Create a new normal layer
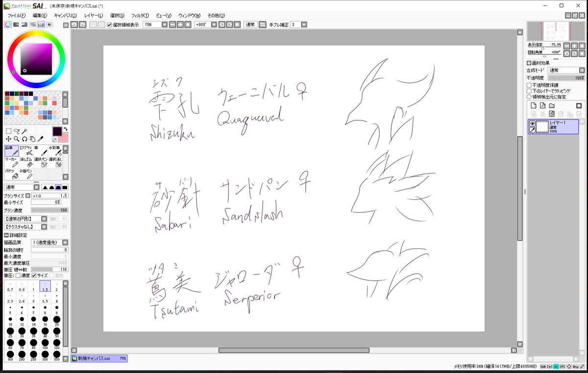This screenshot has height=373, width=588. [534, 105]
